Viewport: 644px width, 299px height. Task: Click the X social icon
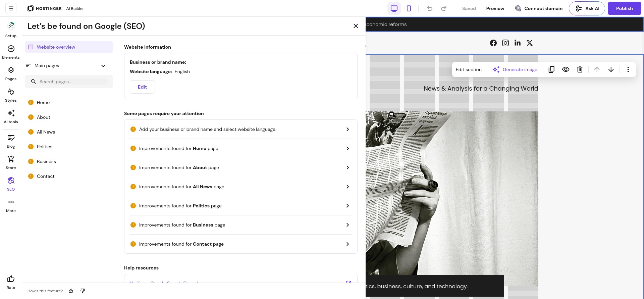point(530,43)
